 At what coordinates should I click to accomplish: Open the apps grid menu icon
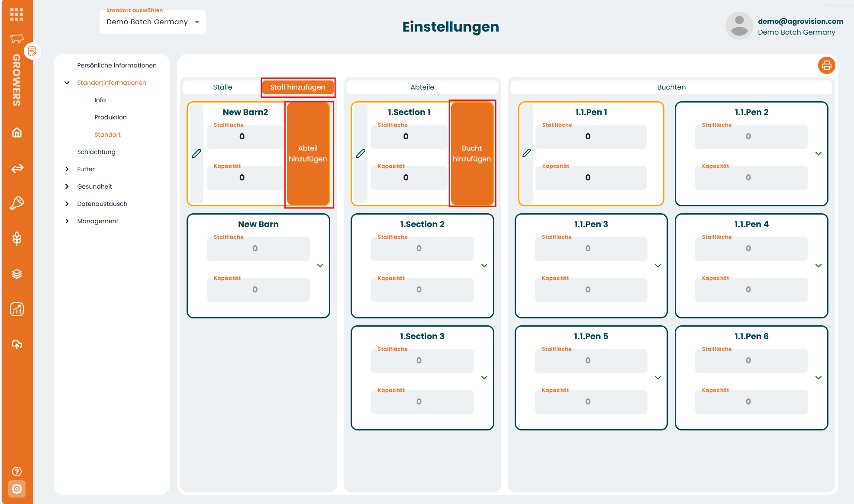16,14
